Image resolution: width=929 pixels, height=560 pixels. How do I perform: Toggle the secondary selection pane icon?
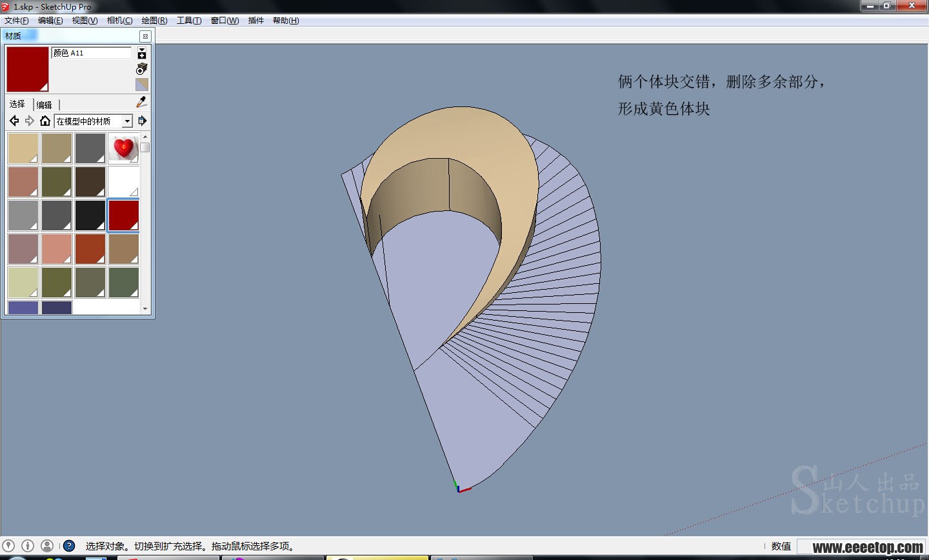[142, 54]
